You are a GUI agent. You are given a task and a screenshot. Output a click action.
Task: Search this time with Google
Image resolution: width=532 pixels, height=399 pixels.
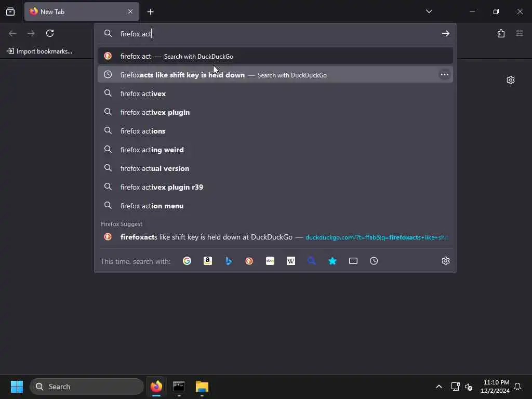pyautogui.click(x=187, y=261)
